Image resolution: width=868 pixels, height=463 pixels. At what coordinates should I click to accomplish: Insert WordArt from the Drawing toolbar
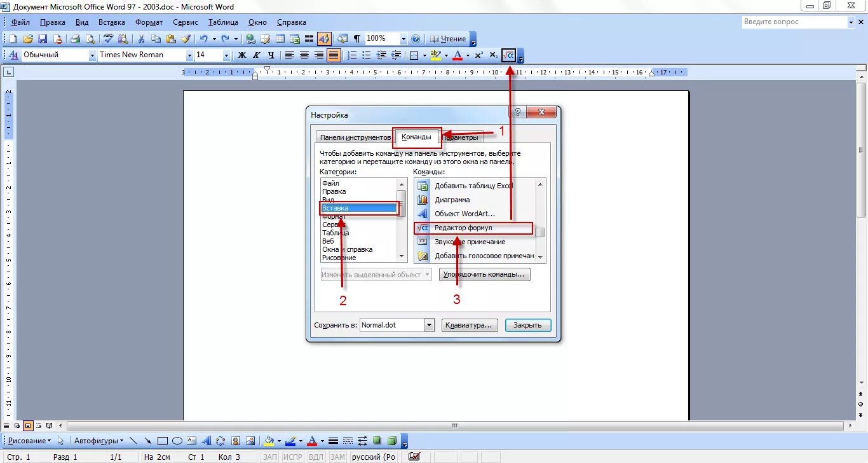(207, 441)
